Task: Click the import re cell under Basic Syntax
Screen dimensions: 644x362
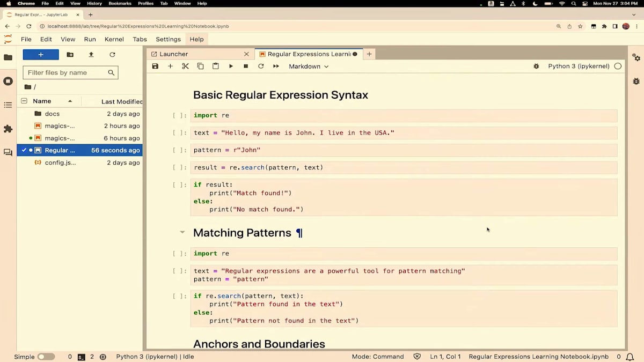Action: coord(404,115)
